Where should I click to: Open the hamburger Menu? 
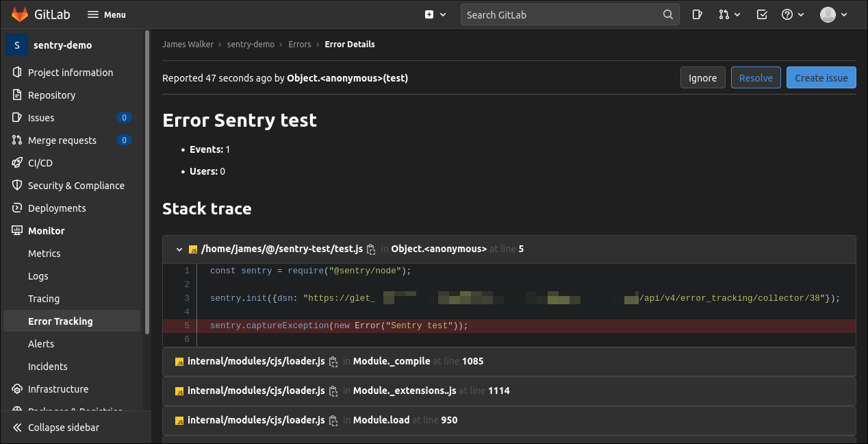(107, 14)
